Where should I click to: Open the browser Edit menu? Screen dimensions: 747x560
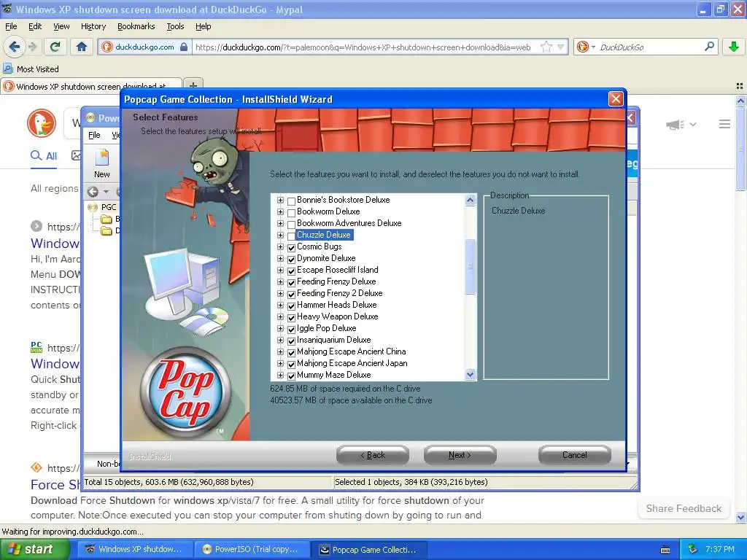click(x=35, y=26)
